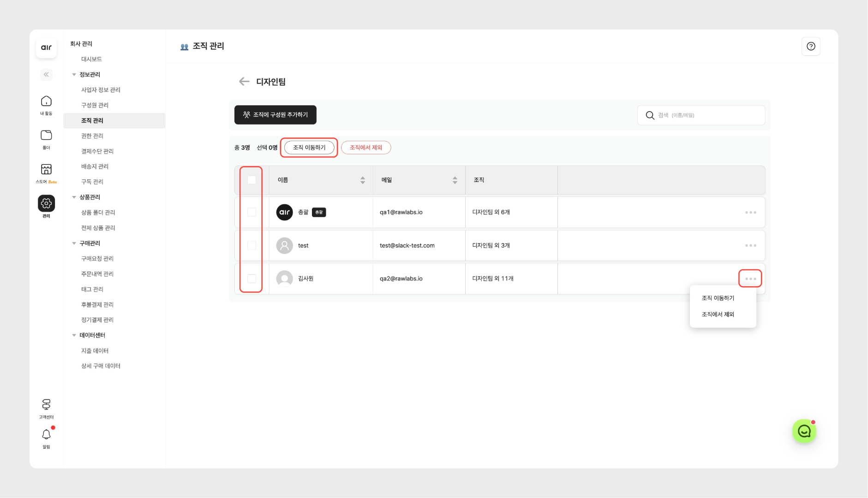Check the checkbox for test user row
The image size is (868, 498).
(251, 245)
